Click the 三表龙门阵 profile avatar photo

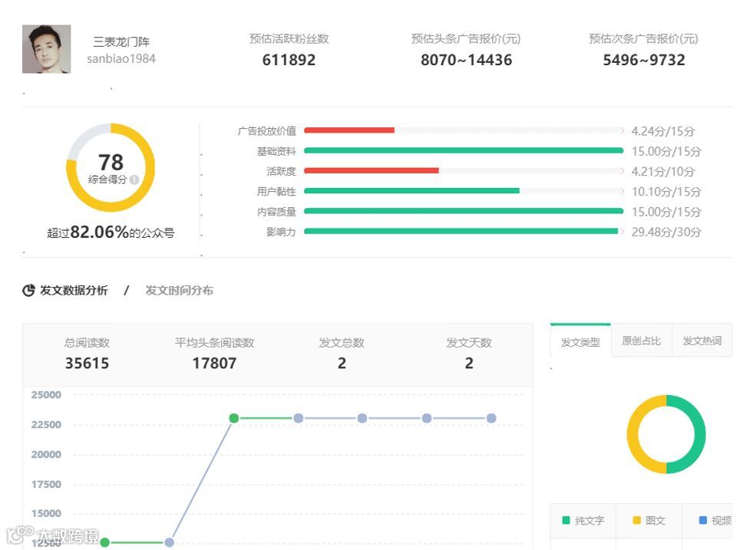pyautogui.click(x=46, y=49)
